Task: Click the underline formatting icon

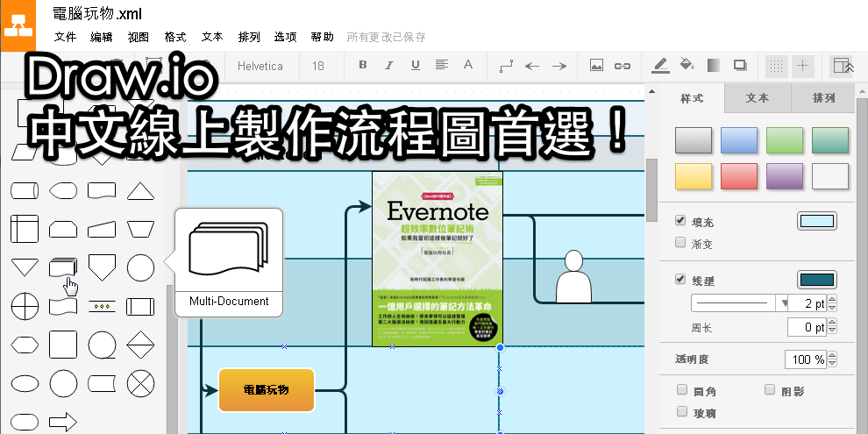Action: (x=415, y=65)
